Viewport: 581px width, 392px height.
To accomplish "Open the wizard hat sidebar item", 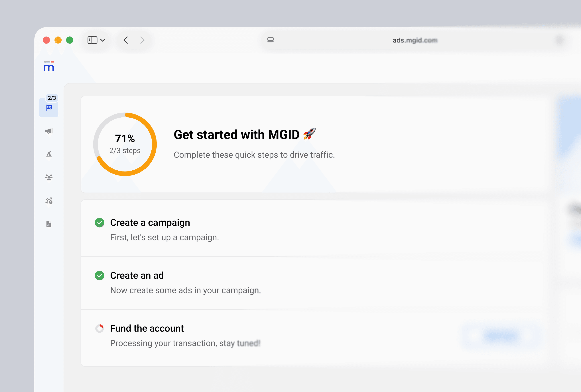I will coord(49,154).
